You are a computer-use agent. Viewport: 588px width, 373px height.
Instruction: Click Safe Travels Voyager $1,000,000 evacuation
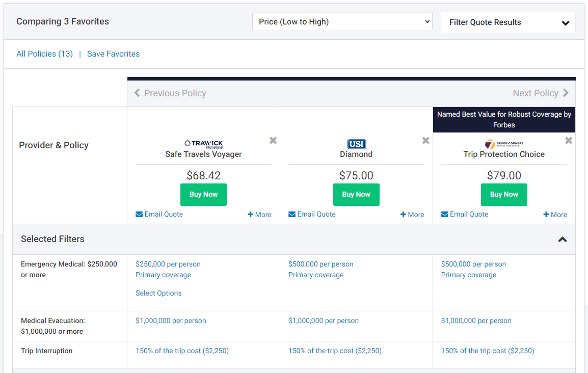[x=171, y=321]
